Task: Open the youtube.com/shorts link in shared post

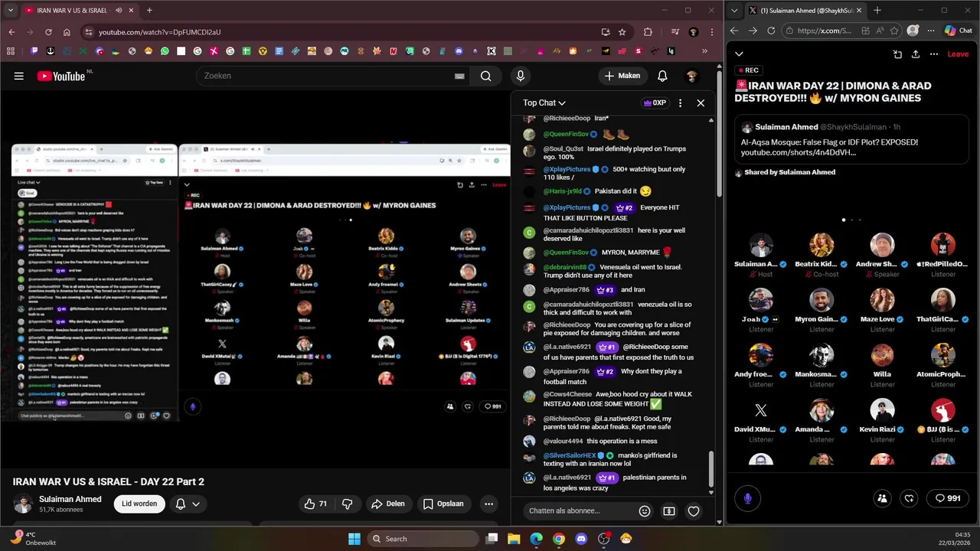Action: pyautogui.click(x=798, y=152)
